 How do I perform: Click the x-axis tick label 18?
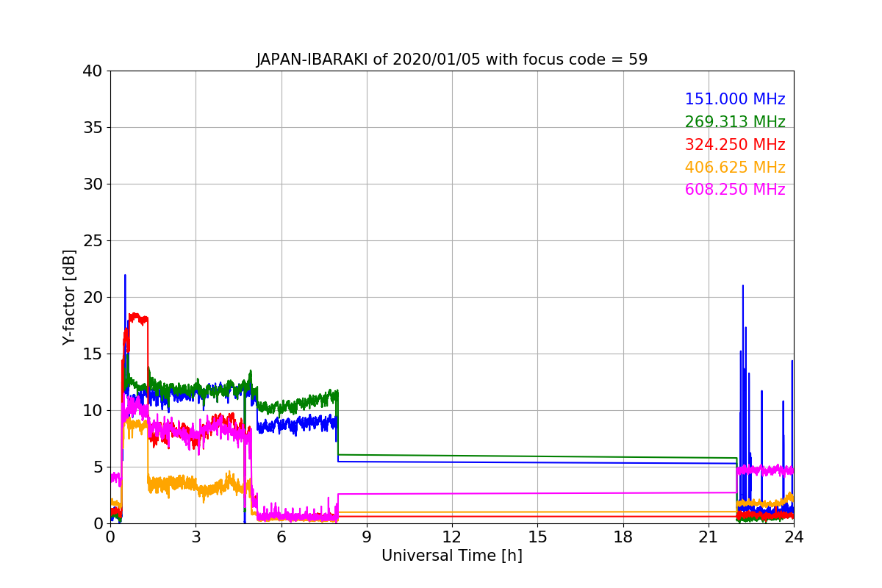623,537
